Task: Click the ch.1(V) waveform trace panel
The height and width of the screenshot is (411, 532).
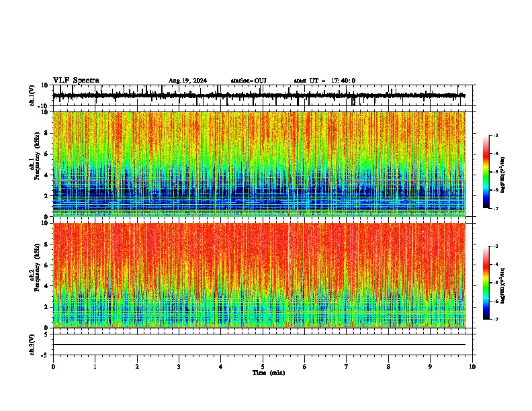Action: 262,95
